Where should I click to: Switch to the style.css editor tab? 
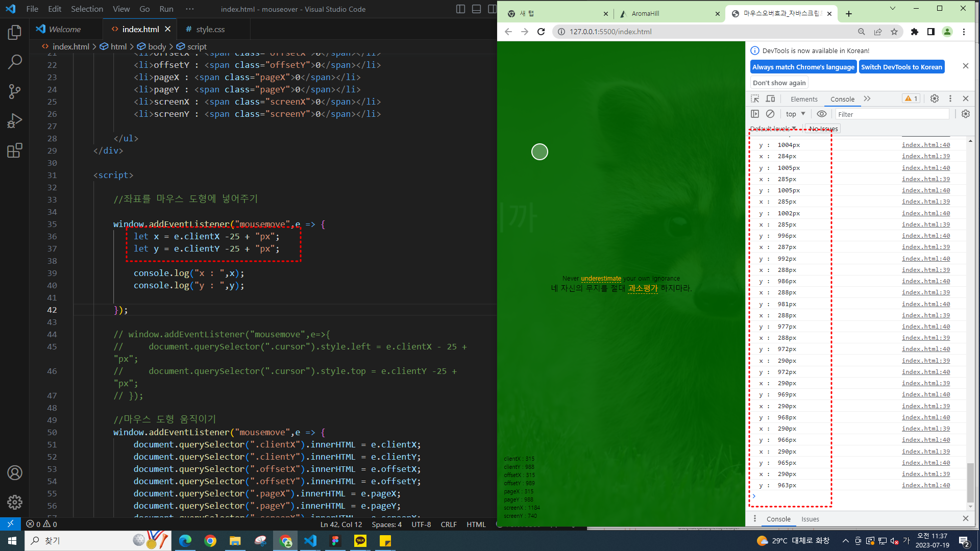coord(209,29)
